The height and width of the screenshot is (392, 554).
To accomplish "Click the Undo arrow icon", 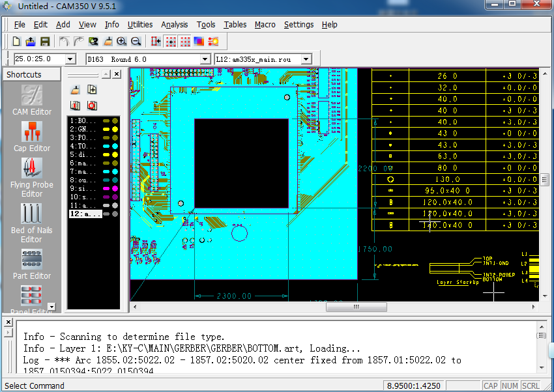I will 64,42.
